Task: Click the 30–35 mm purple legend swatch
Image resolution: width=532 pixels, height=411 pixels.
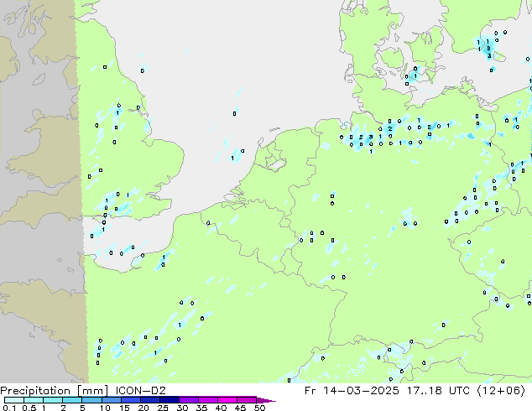Action: click(189, 400)
